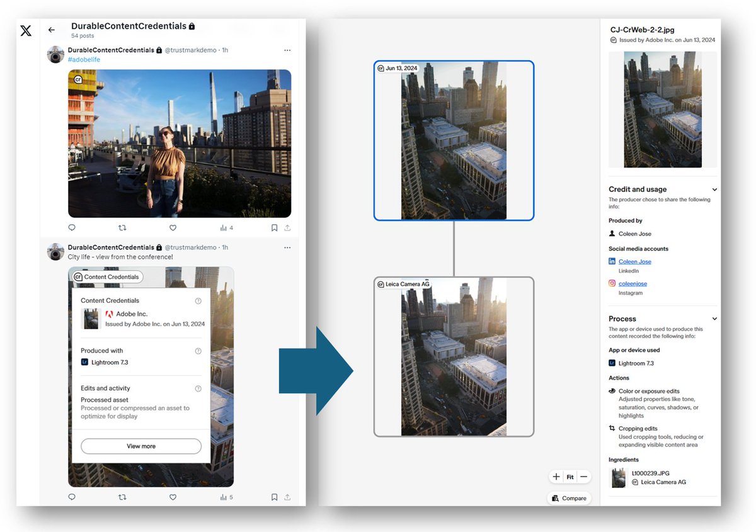
Task: Open the rooftop woman photo
Action: click(180, 144)
